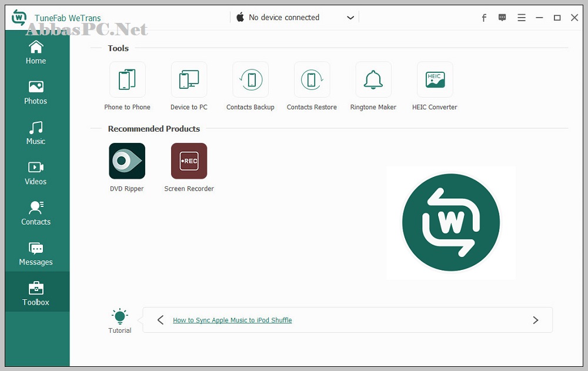Screen dimensions: 588x371
Task: Click the TuneFab WeTrans logo
Action: click(19, 17)
